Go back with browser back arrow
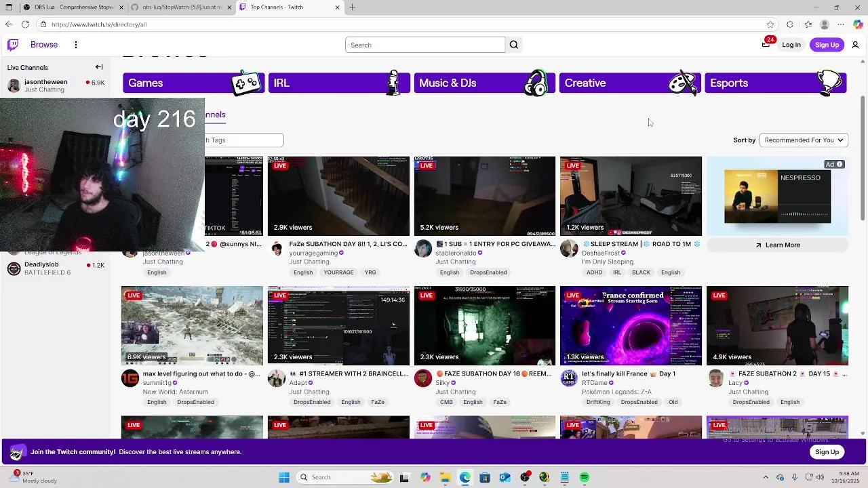This screenshot has height=488, width=868. click(x=8, y=24)
